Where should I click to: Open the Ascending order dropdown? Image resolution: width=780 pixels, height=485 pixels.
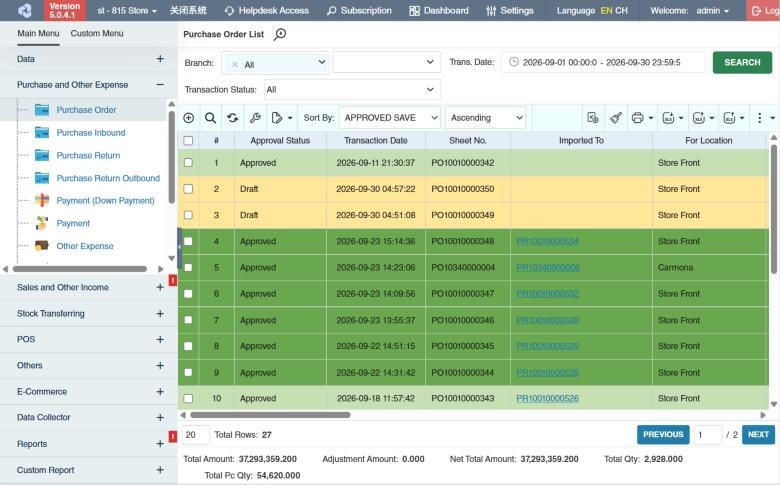click(485, 118)
